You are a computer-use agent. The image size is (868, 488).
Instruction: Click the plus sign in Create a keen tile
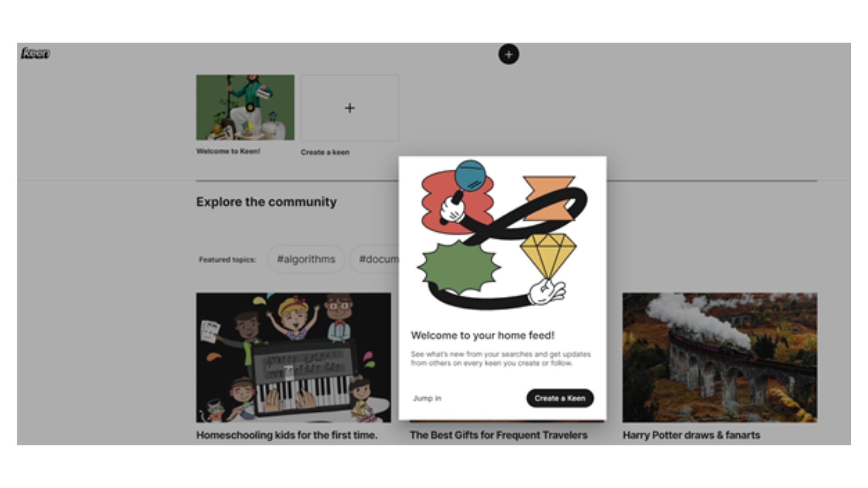[x=350, y=108]
